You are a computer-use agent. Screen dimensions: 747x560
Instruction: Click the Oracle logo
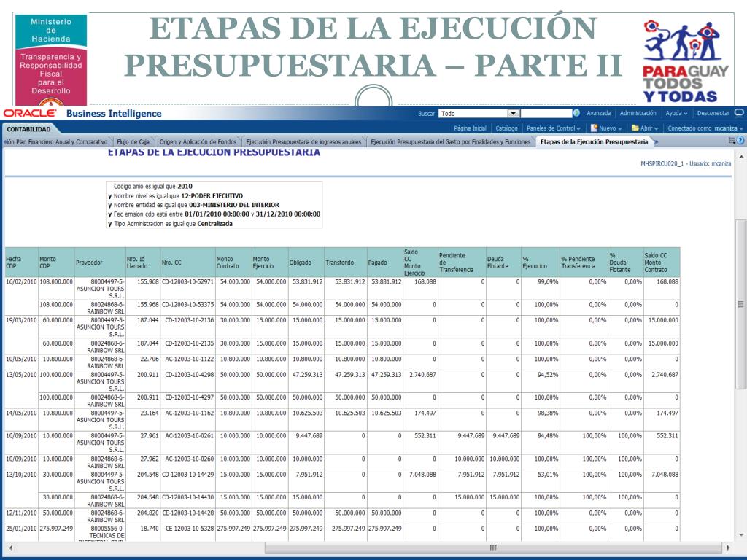30,113
